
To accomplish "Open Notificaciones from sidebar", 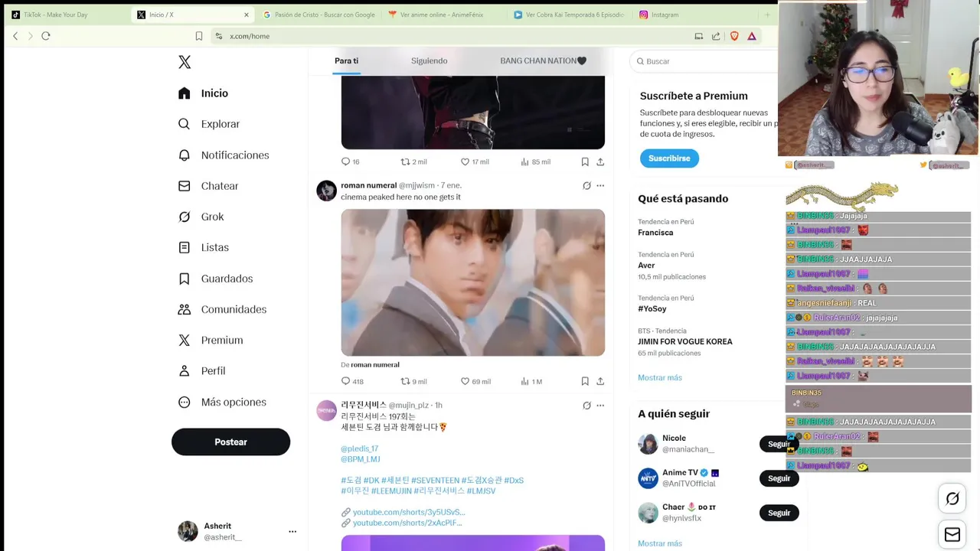I will 224,155.
